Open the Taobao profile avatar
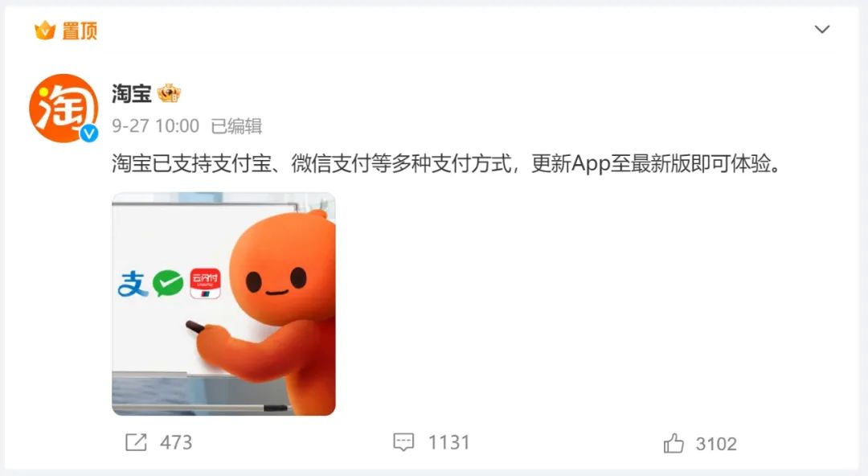The image size is (868, 476). [63, 108]
